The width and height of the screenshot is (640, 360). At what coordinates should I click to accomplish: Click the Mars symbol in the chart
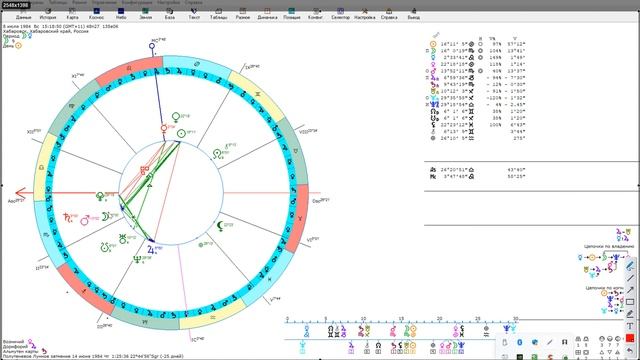[x=85, y=220]
